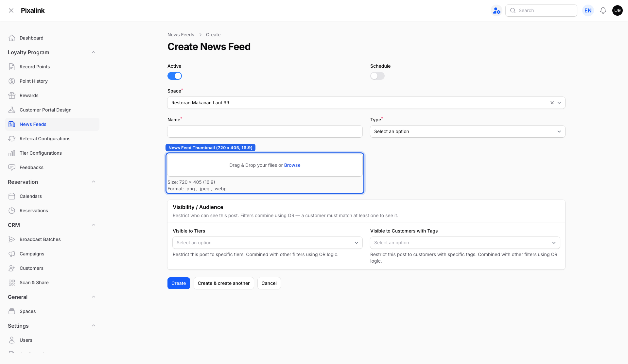Viewport: 628px width, 364px height.
Task: Cancel the news feed creation
Action: (x=269, y=283)
